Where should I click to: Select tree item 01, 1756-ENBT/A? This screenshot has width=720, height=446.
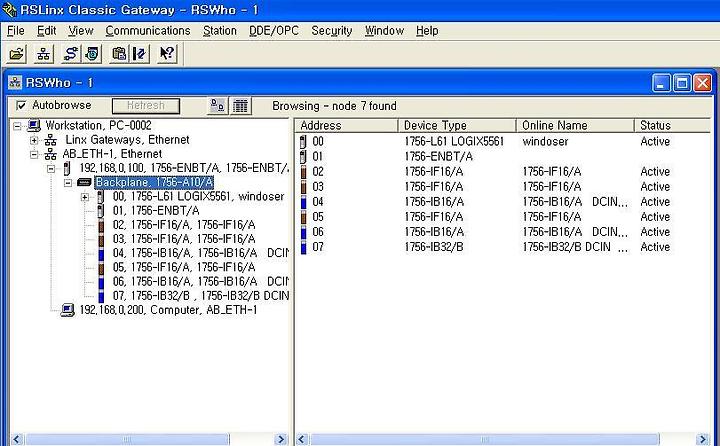(x=156, y=211)
